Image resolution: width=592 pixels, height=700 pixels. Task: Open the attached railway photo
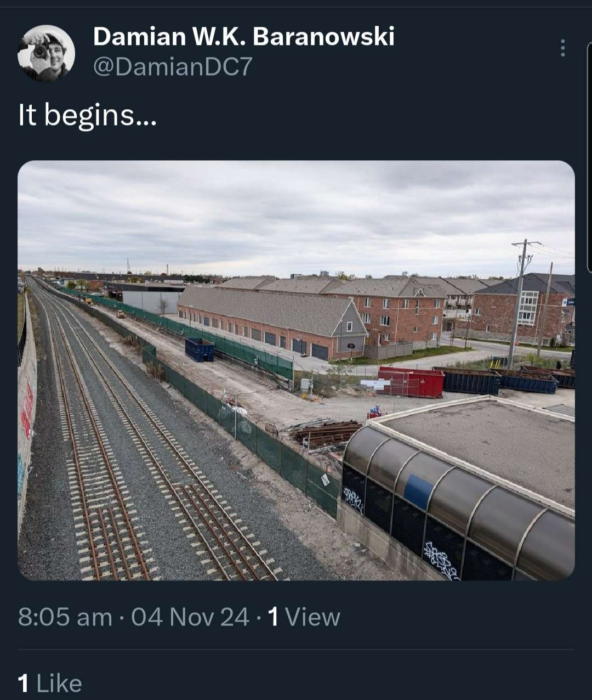coord(296,370)
